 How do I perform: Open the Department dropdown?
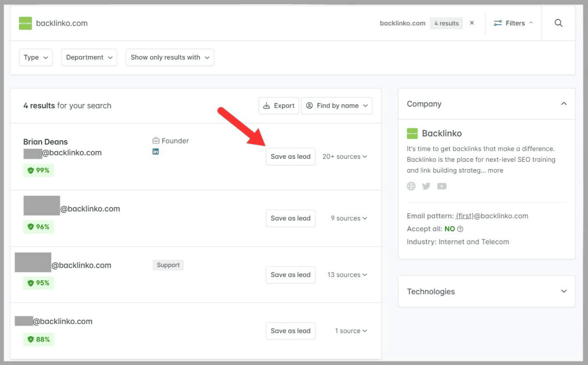[89, 57]
